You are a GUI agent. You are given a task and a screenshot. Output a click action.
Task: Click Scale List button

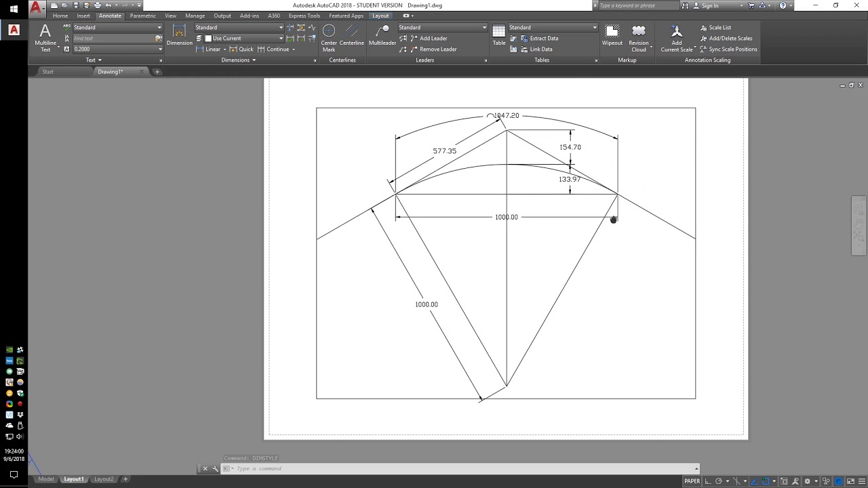coord(715,28)
